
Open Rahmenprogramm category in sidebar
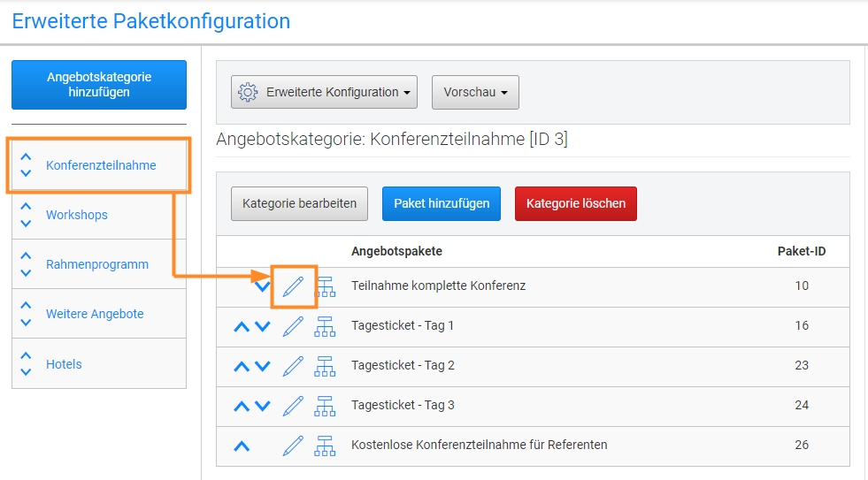(97, 264)
